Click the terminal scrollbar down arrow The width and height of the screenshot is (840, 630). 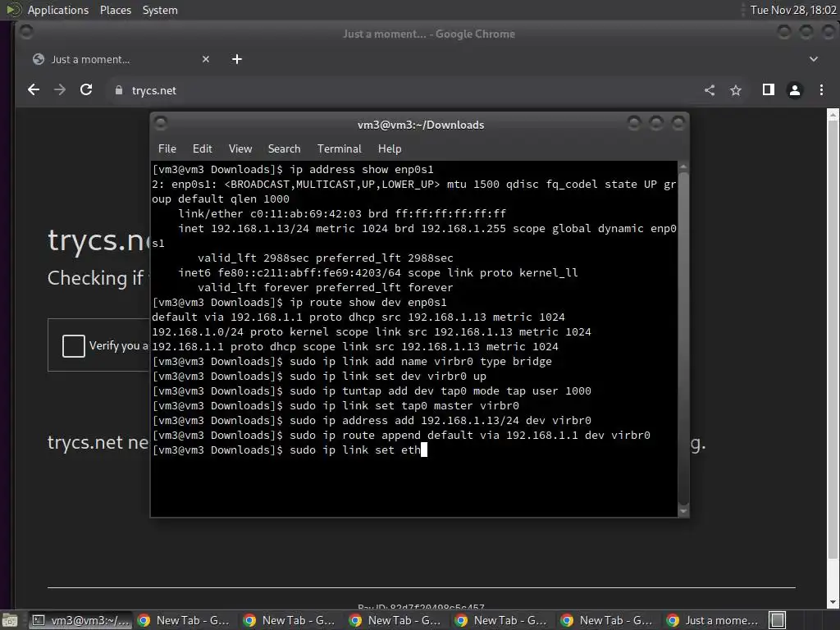tap(683, 511)
